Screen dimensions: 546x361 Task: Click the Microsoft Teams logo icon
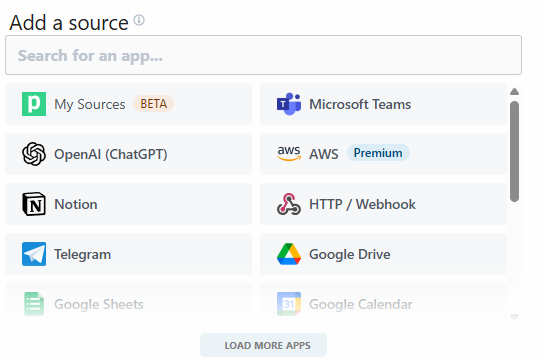pos(289,104)
